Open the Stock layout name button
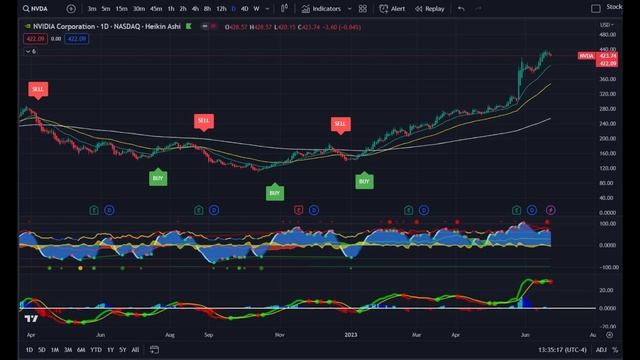This screenshot has height=360, width=640. point(614,7)
